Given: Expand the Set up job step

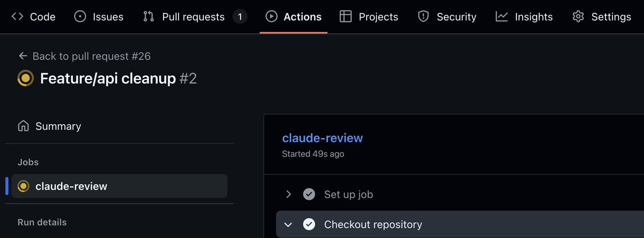Looking at the screenshot, I should coord(288,194).
